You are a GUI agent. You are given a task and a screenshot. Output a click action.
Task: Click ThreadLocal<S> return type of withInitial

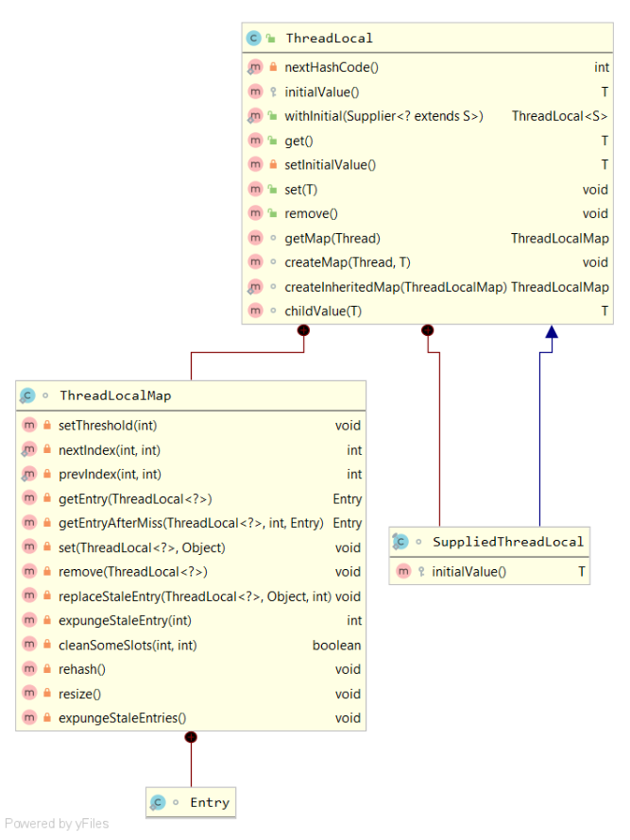pyautogui.click(x=560, y=116)
